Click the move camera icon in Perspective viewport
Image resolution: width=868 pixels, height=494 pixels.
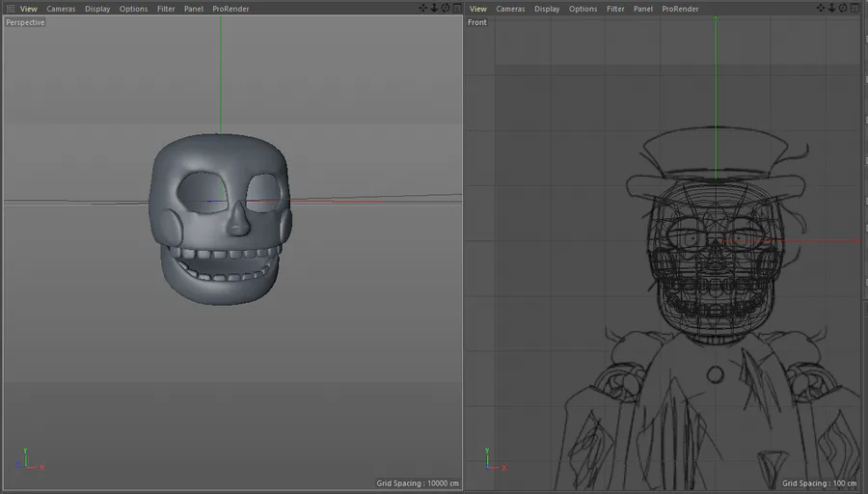pyautogui.click(x=423, y=9)
